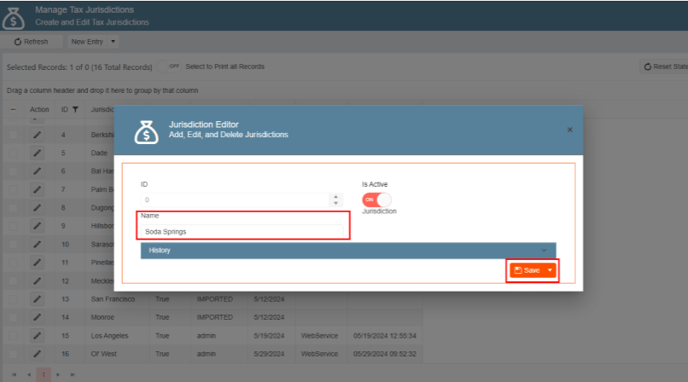The height and width of the screenshot is (382, 688).
Task: Click the current page number in pager
Action: pos(43,375)
